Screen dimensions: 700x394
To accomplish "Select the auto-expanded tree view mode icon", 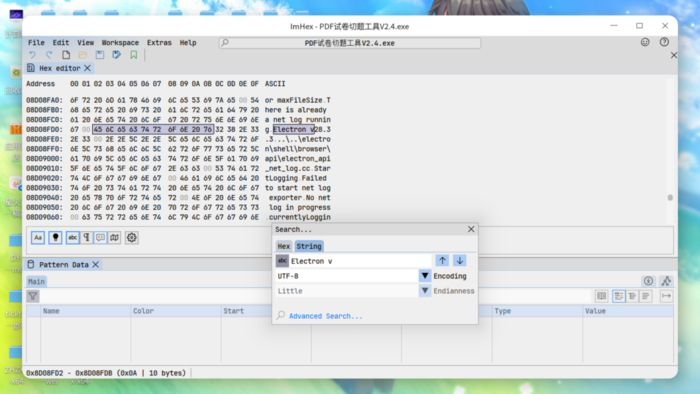I will click(632, 296).
